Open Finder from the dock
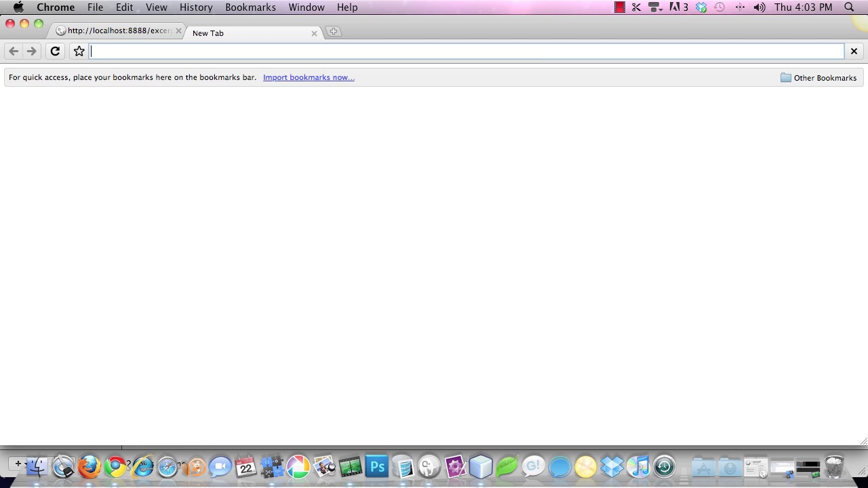The width and height of the screenshot is (868, 488). tap(37, 466)
